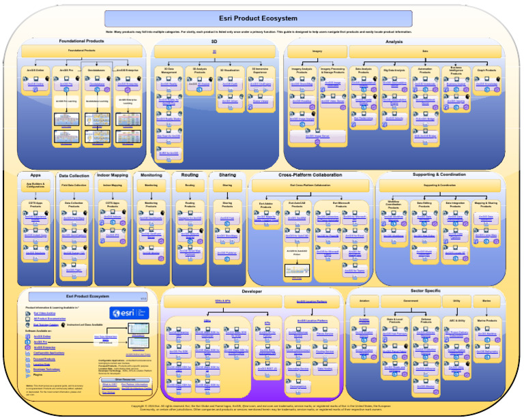Open the ArcGIS Flight link
524x420 pixels.
(x=74, y=270)
